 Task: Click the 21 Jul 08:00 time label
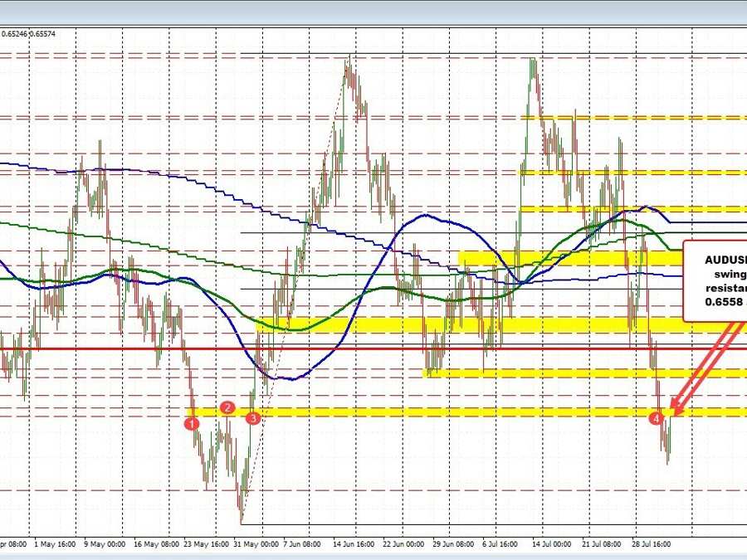point(599,545)
